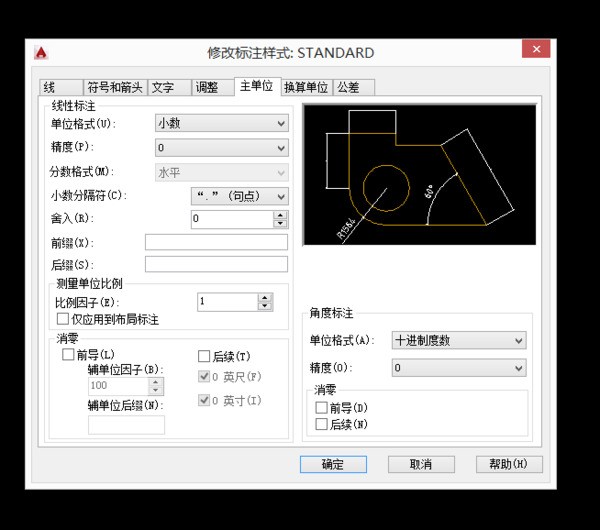Switch to the 线 tab
The height and width of the screenshot is (530, 600).
pos(61,88)
